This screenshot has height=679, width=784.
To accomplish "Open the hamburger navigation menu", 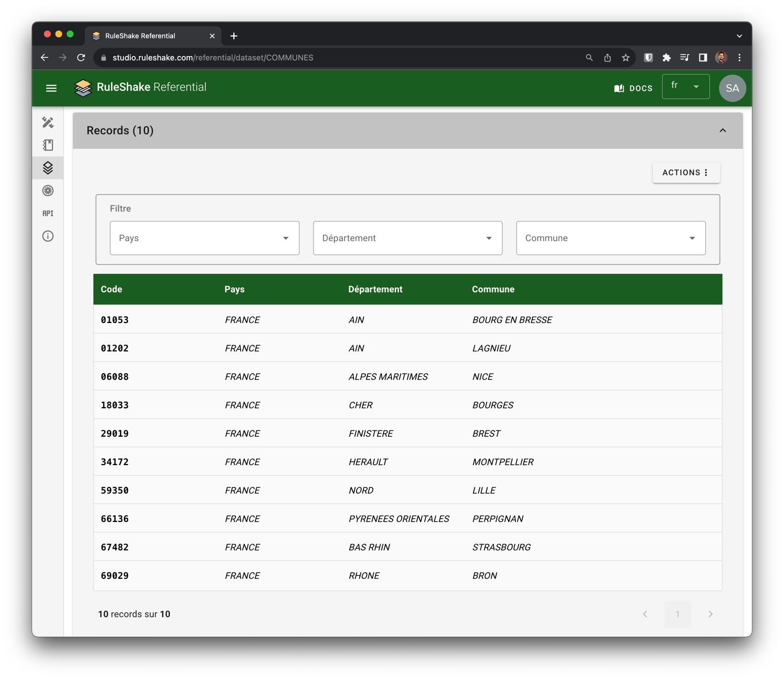I will 51,88.
